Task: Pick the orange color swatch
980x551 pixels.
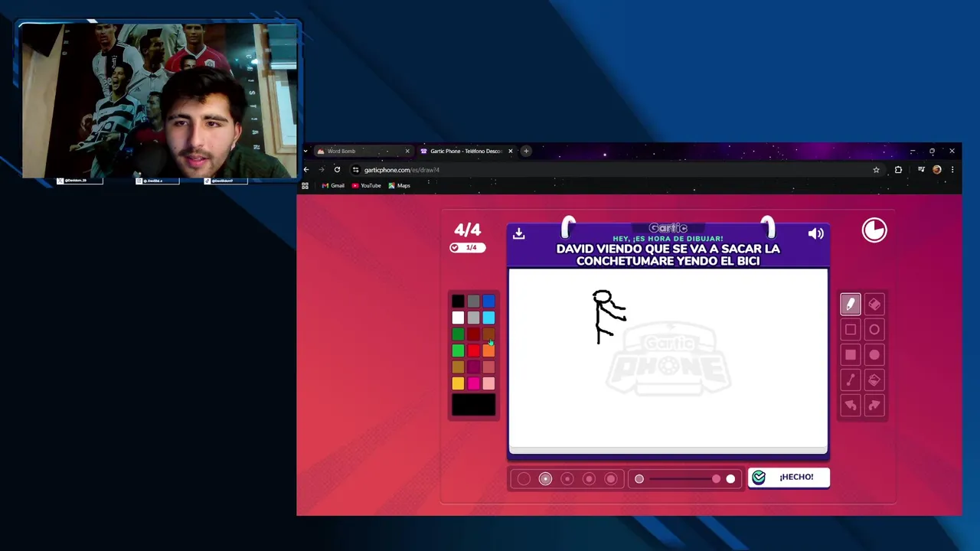Action: (488, 350)
